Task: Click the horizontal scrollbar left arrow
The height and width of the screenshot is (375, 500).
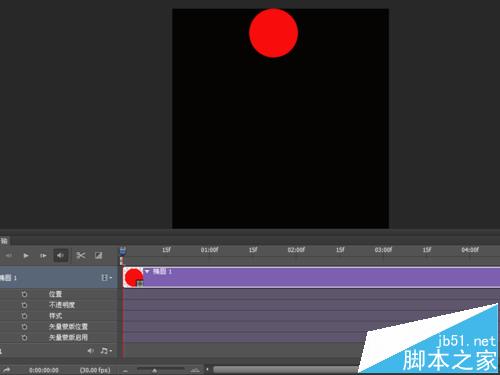Action: point(207,369)
